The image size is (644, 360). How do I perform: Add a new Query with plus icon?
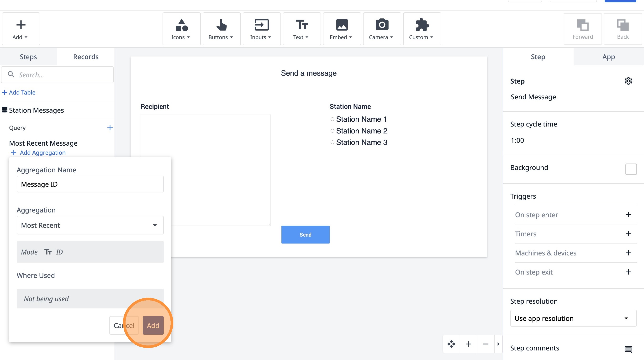110,128
